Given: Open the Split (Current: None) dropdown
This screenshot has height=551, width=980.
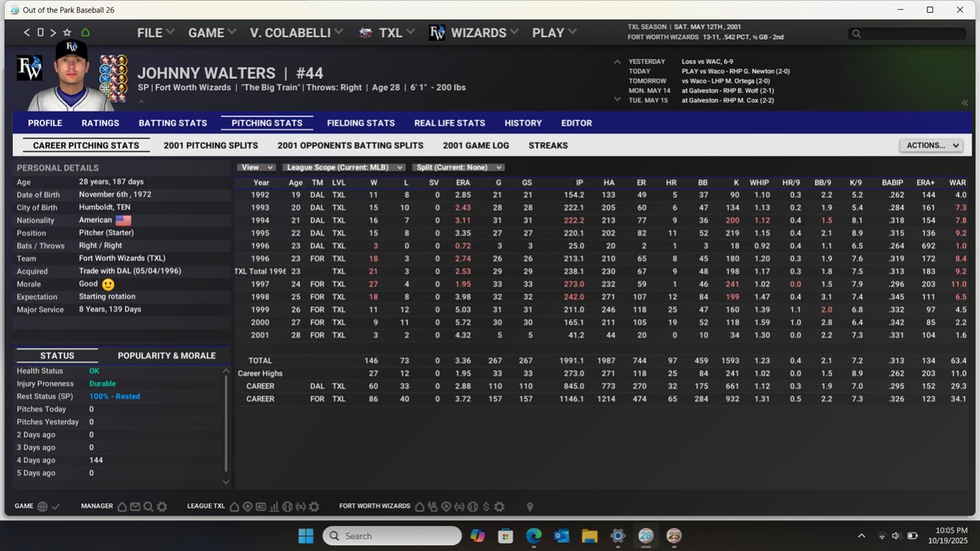Looking at the screenshot, I should (458, 168).
